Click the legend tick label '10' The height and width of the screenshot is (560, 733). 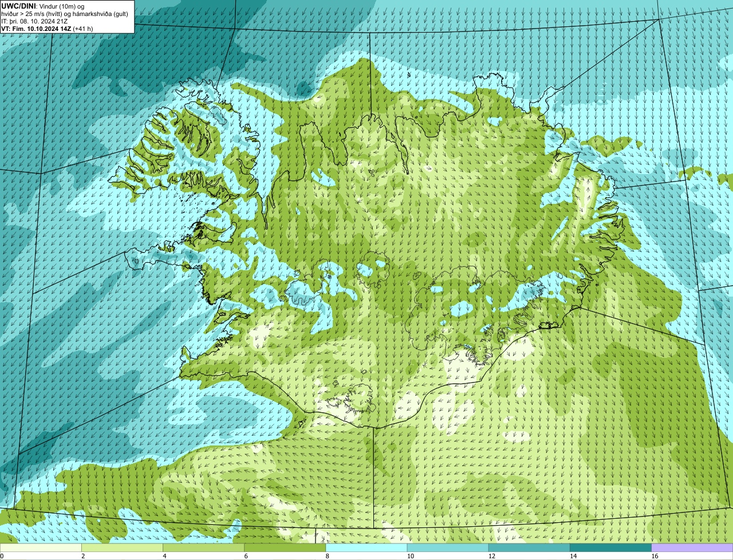(410, 556)
